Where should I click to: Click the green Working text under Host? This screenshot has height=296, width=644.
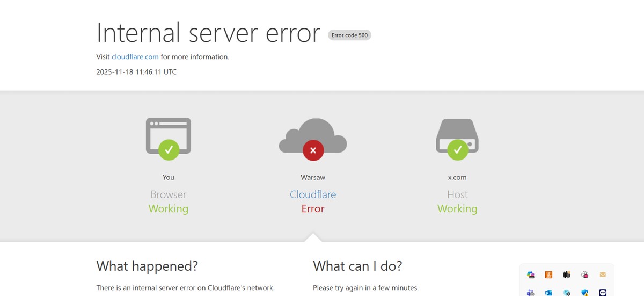[457, 208]
